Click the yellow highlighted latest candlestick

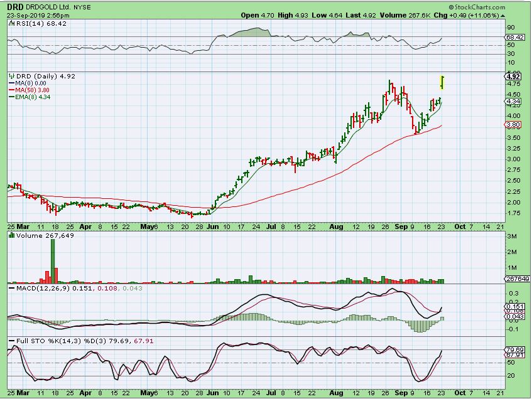pos(443,82)
